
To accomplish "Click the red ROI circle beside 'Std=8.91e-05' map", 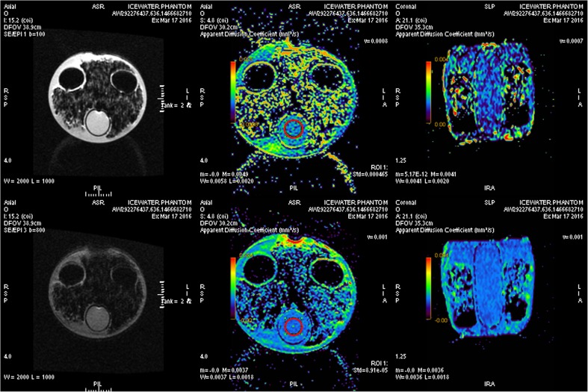I will coord(293,326).
